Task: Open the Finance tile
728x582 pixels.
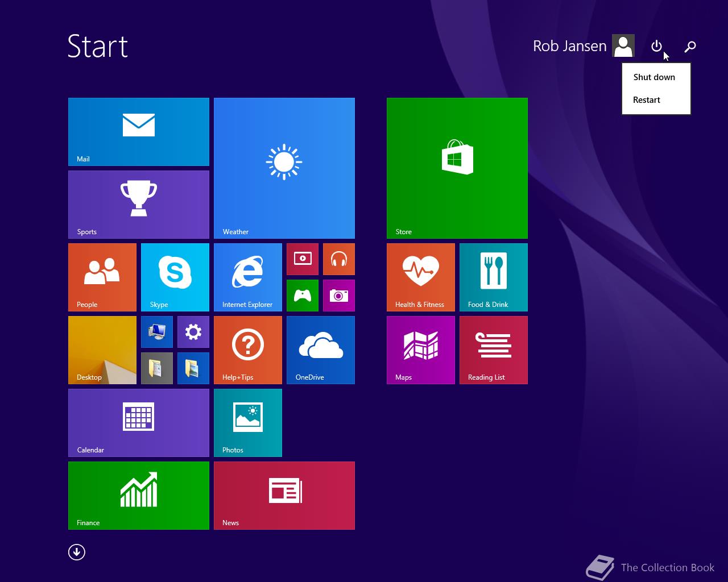Action: pyautogui.click(x=139, y=496)
